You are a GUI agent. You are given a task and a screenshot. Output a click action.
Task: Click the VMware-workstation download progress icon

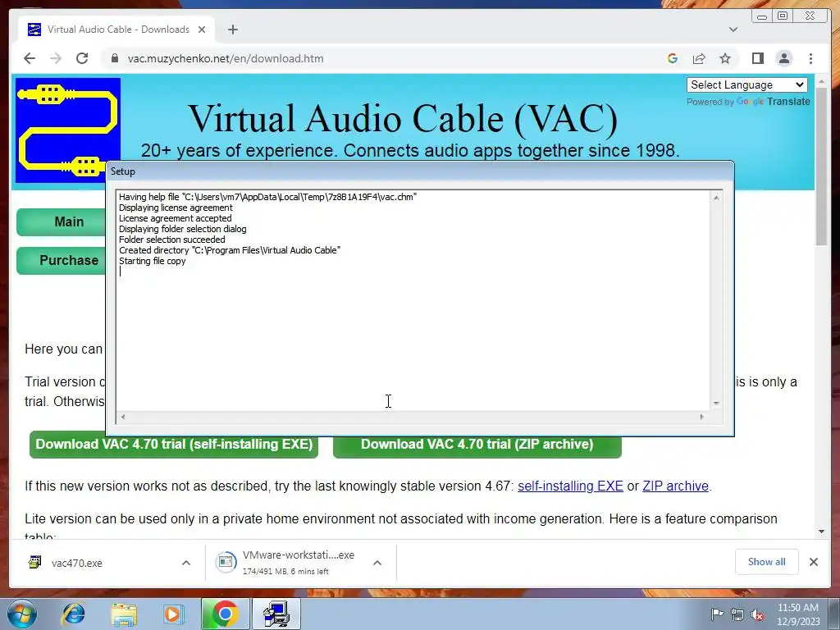pyautogui.click(x=226, y=562)
